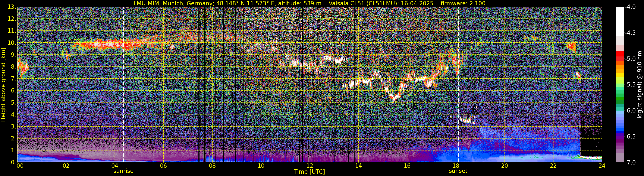644x176 pixels.
Task: Click the height tick label '1.'
Action: 13,150
